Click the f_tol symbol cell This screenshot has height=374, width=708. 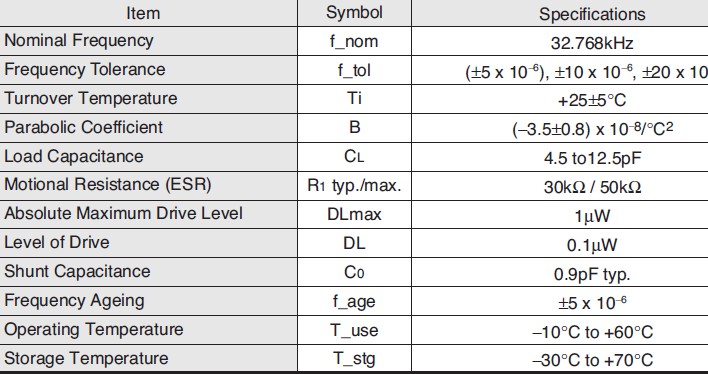(x=354, y=70)
